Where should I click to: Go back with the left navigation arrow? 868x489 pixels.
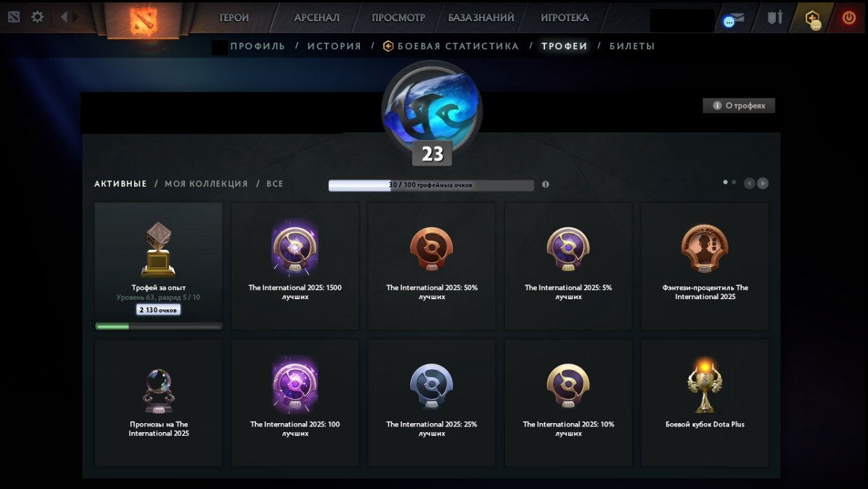[x=63, y=17]
